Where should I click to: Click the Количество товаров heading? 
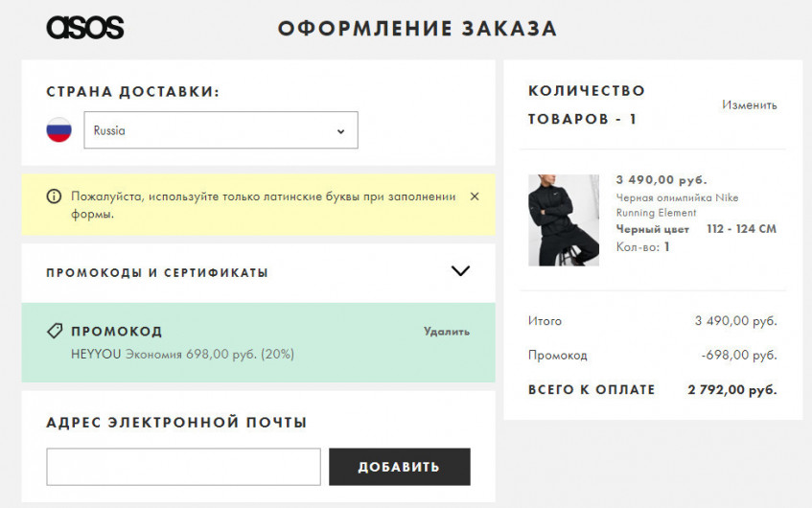pyautogui.click(x=586, y=104)
